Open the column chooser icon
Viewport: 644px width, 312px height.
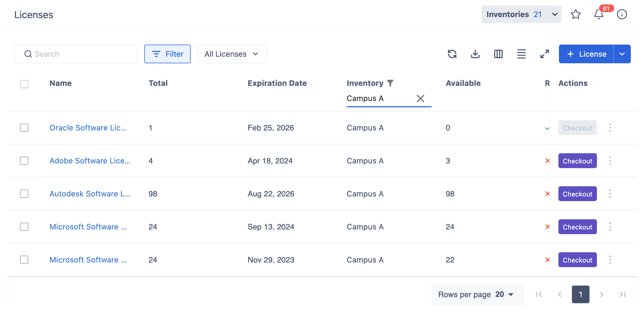pyautogui.click(x=498, y=54)
